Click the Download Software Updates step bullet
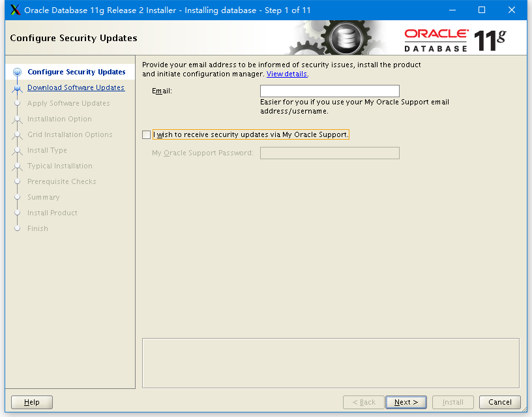 (17, 88)
